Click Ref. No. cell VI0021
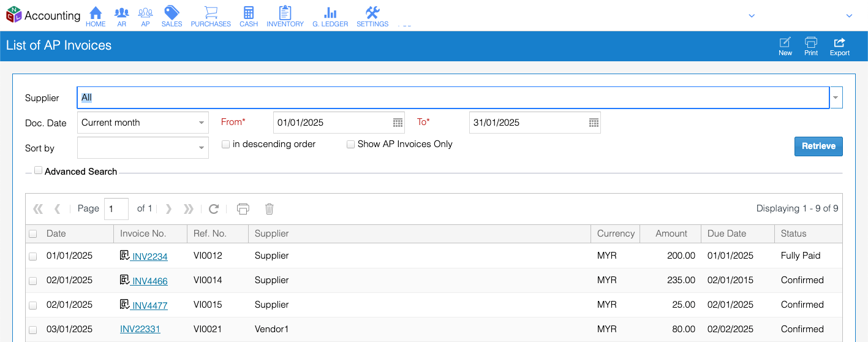Viewport: 868px width, 342px height. 208,329
